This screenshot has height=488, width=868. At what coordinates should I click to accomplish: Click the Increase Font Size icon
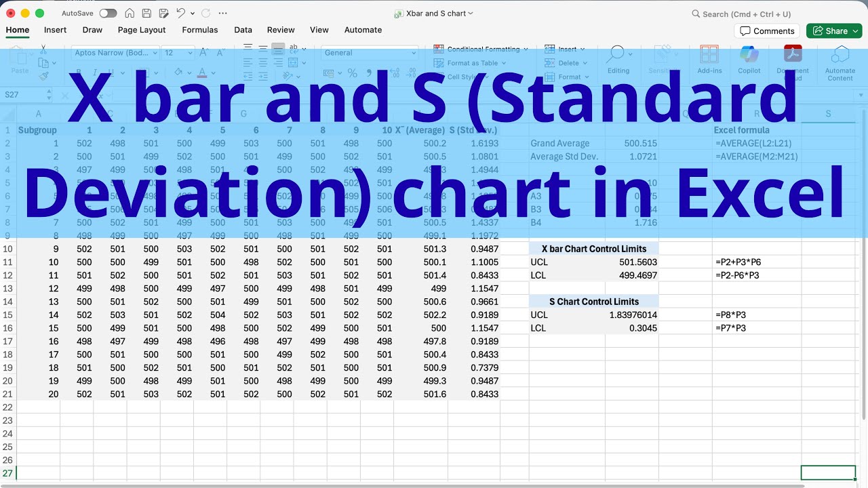[204, 53]
